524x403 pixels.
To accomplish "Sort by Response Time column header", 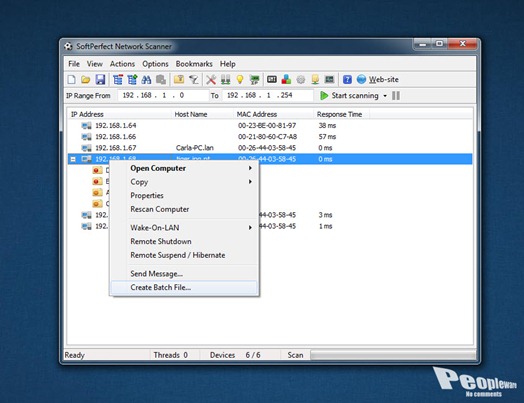I will pos(342,114).
